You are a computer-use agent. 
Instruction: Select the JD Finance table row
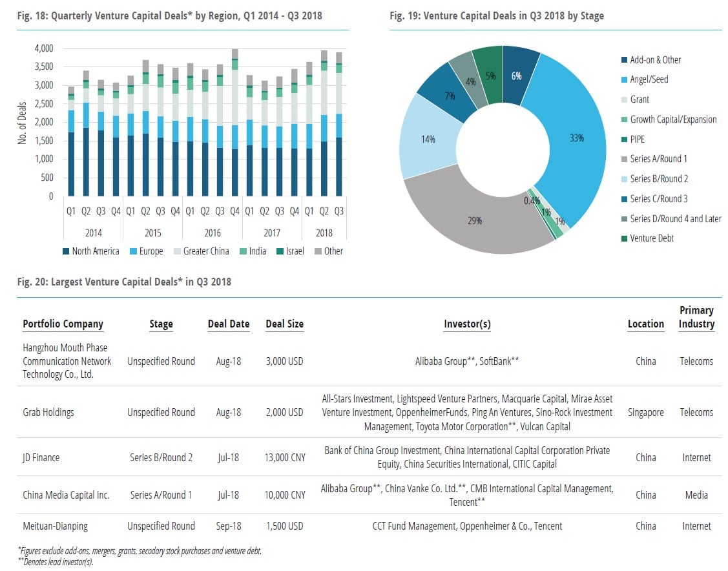41,457
